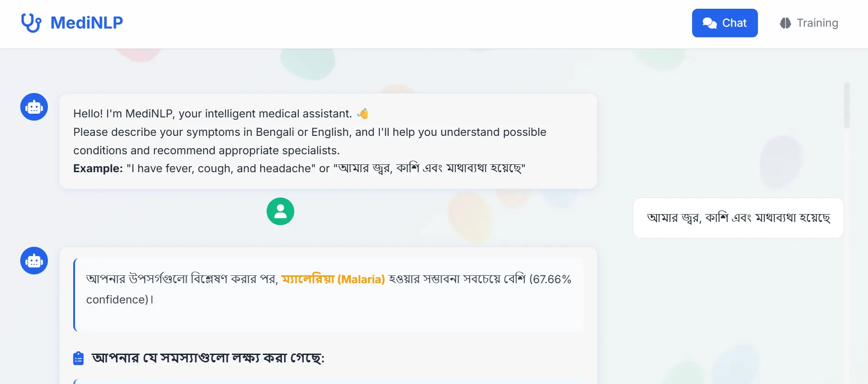Click the speech bubbles icon in Chat
This screenshot has height=384, width=868.
709,23
